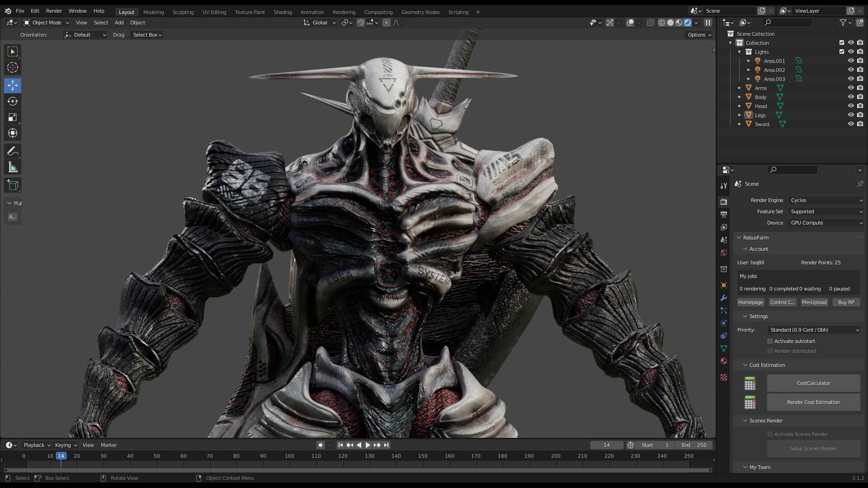Click the Pre-Upload button
This screenshot has height=488, width=868.
pos(814,302)
